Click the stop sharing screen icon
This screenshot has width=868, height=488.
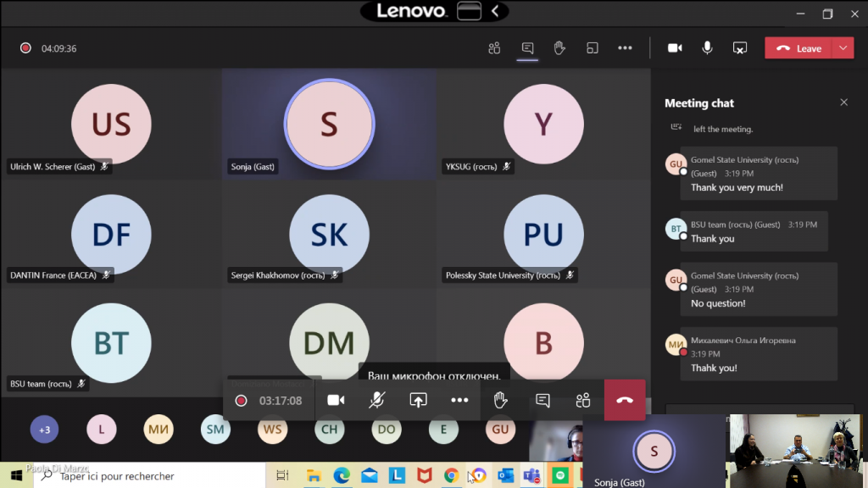point(740,48)
